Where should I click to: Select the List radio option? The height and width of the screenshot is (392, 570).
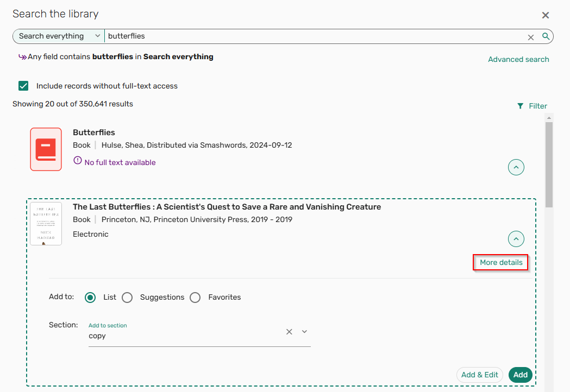point(90,298)
